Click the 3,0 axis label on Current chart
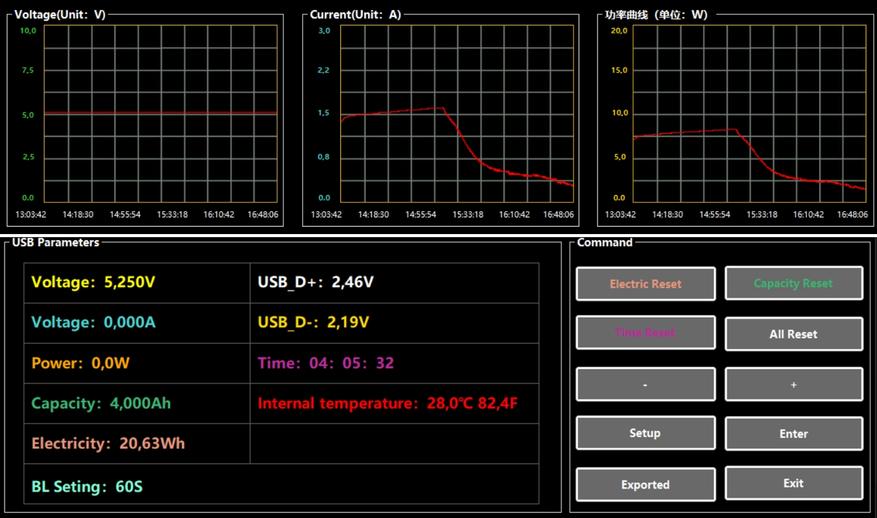Viewport: 877px width, 518px height. [324, 31]
